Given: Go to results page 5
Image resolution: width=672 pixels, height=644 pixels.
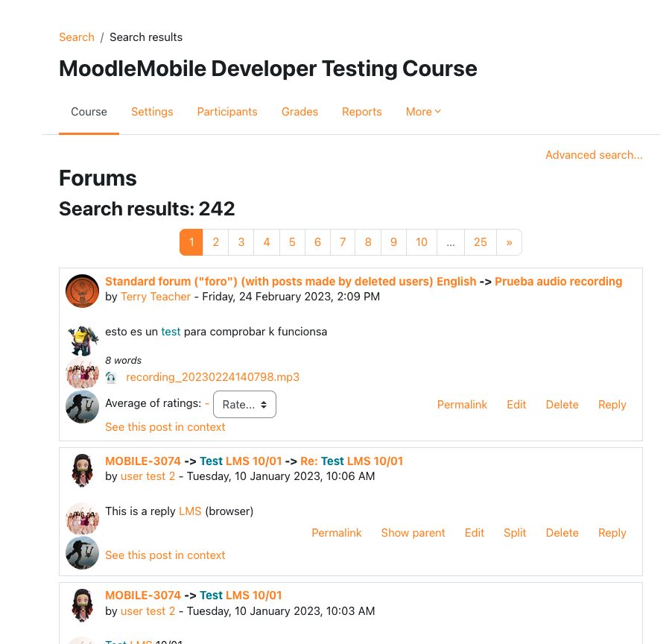Looking at the screenshot, I should click(x=292, y=242).
